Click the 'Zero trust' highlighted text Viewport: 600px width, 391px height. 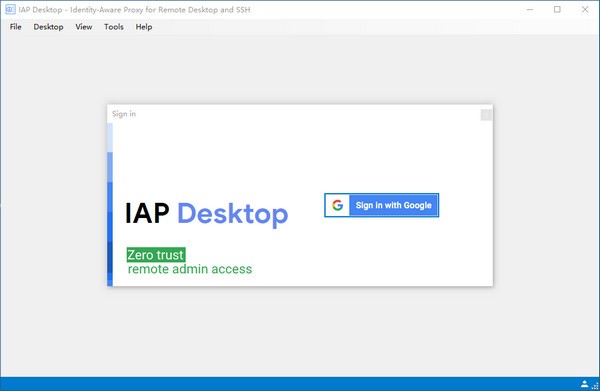click(156, 255)
